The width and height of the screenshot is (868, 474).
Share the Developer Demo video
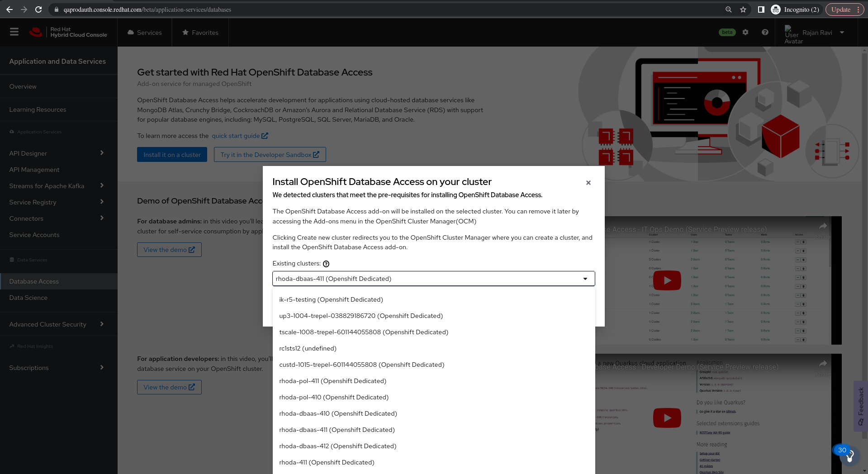(823, 366)
